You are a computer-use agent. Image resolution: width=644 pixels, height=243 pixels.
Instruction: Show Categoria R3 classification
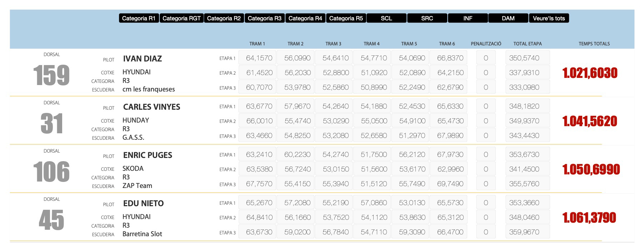pos(264,18)
